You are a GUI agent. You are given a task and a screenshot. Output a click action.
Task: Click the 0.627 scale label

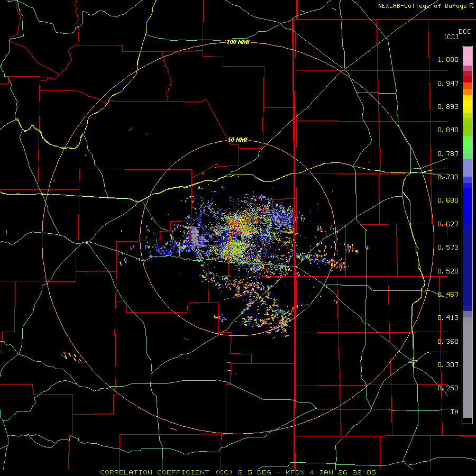448,224
